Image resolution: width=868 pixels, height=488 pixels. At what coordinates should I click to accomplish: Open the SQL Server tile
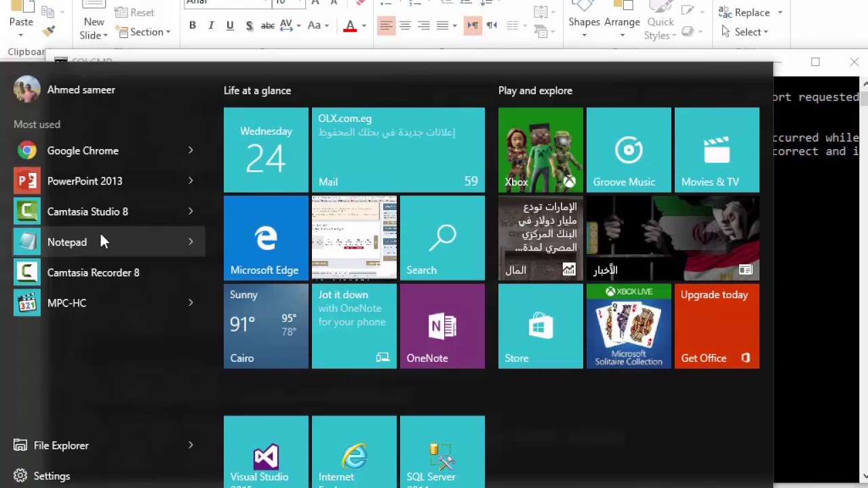(x=442, y=452)
